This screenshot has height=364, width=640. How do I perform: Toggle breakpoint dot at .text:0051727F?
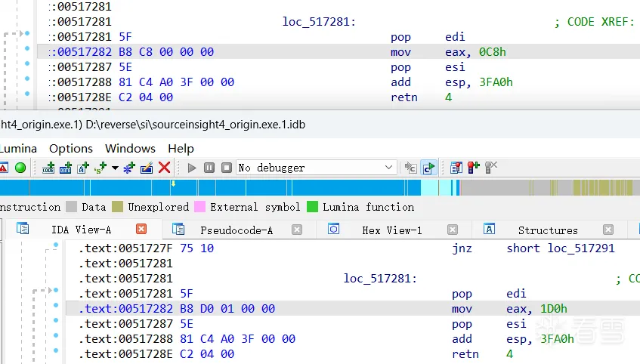[x=56, y=245]
